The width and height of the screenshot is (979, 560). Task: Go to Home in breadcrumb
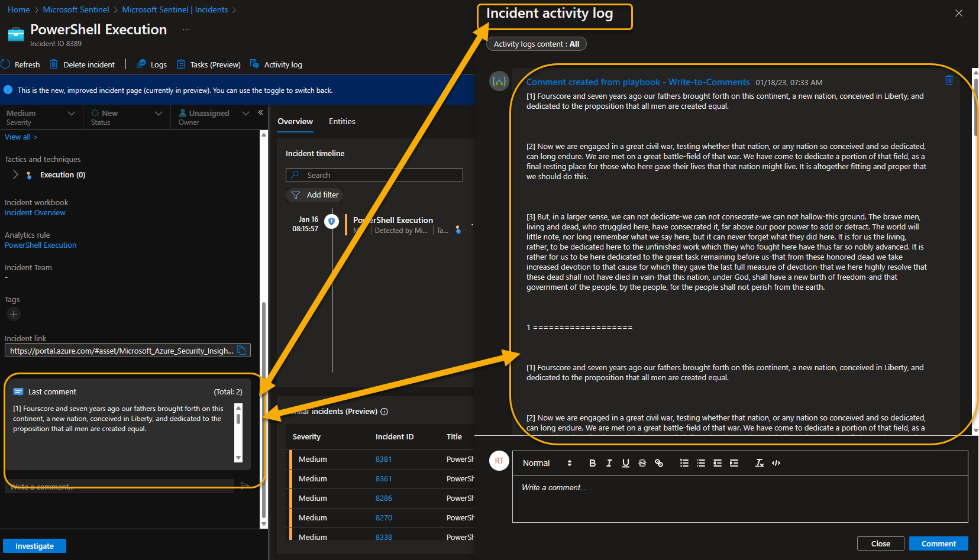tap(19, 9)
